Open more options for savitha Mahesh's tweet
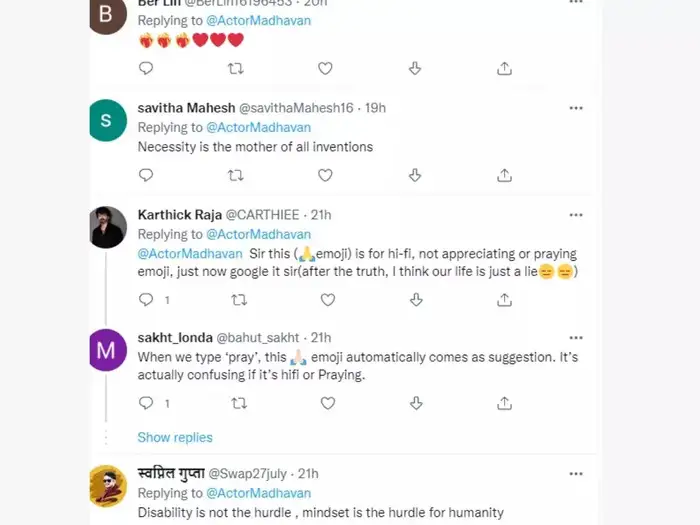Image resolution: width=700 pixels, height=525 pixels. pos(576,108)
